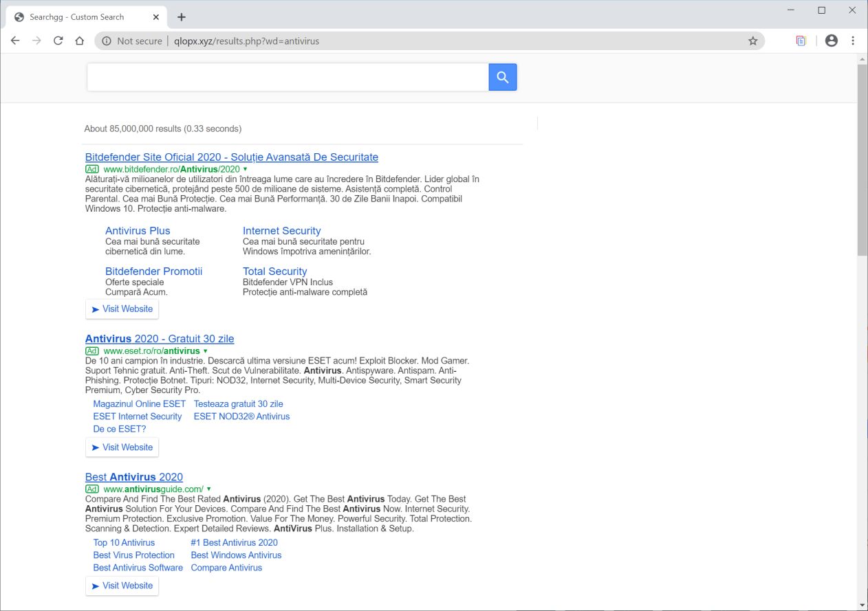Go to browser home page
868x611 pixels.
pyautogui.click(x=80, y=41)
